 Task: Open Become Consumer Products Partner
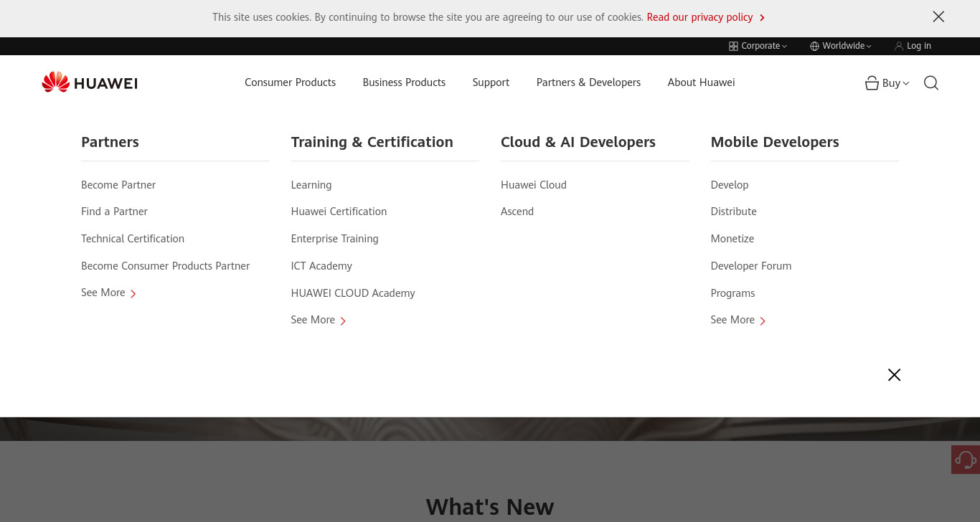(165, 266)
